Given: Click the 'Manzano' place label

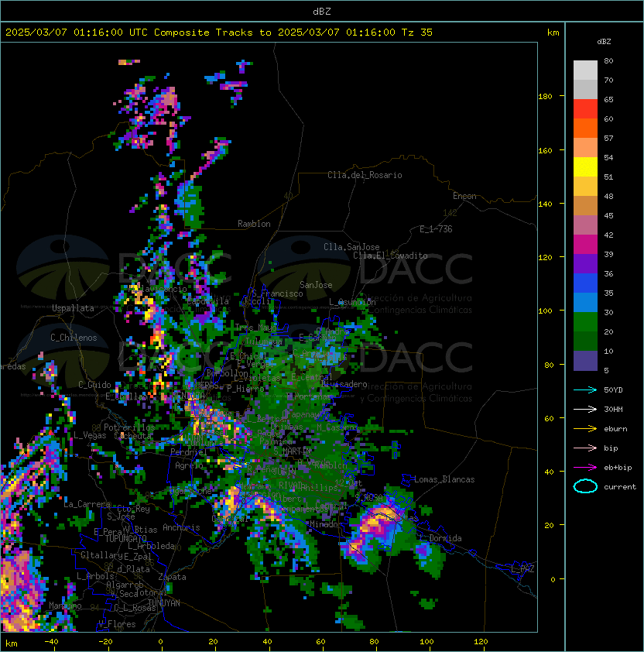Looking at the screenshot, I should tap(65, 606).
